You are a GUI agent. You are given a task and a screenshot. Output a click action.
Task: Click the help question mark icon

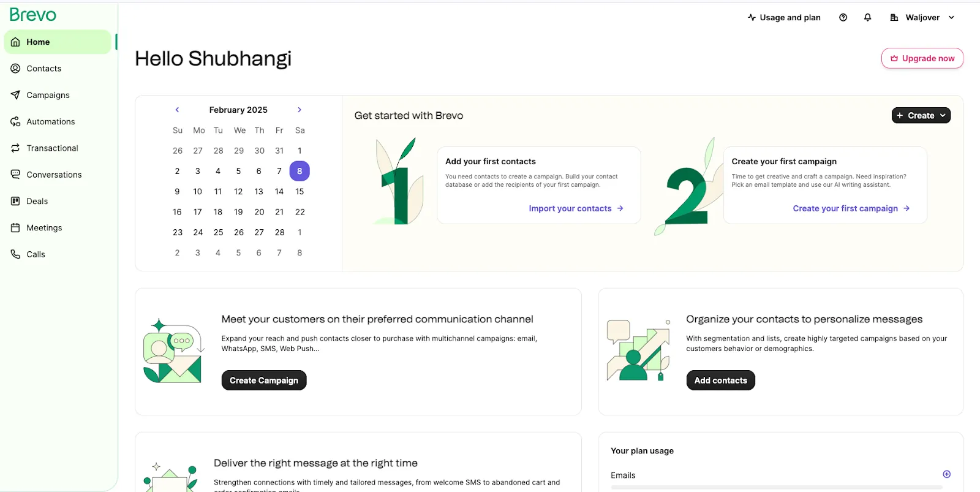(843, 18)
